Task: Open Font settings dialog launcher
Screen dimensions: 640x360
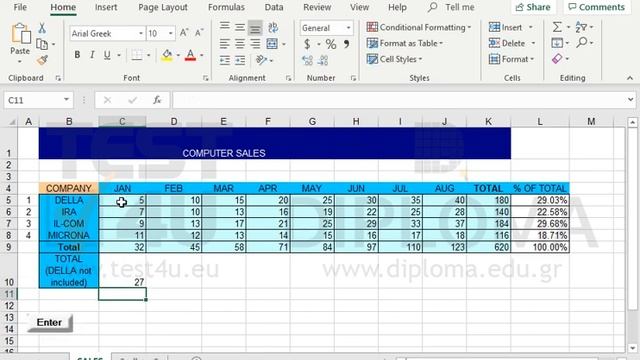Action: coord(206,78)
